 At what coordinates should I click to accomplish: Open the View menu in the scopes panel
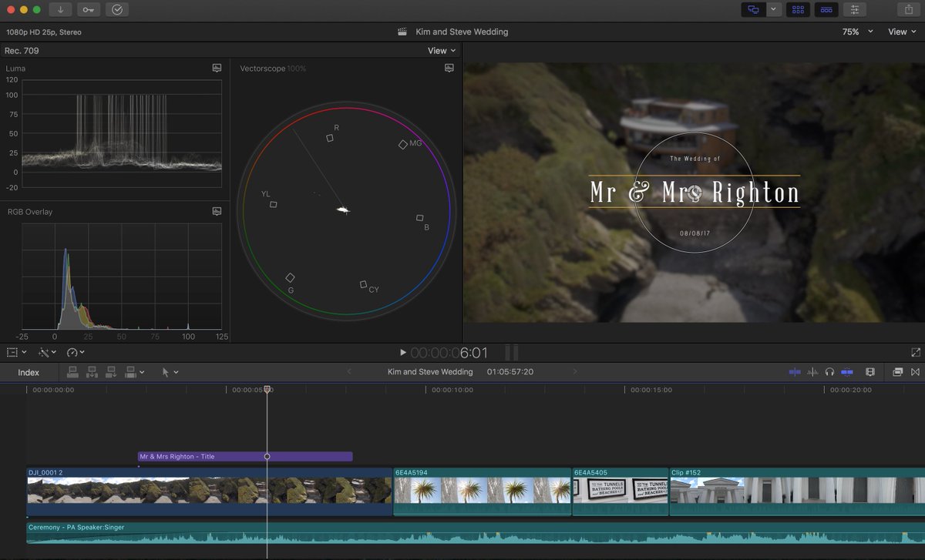click(439, 50)
